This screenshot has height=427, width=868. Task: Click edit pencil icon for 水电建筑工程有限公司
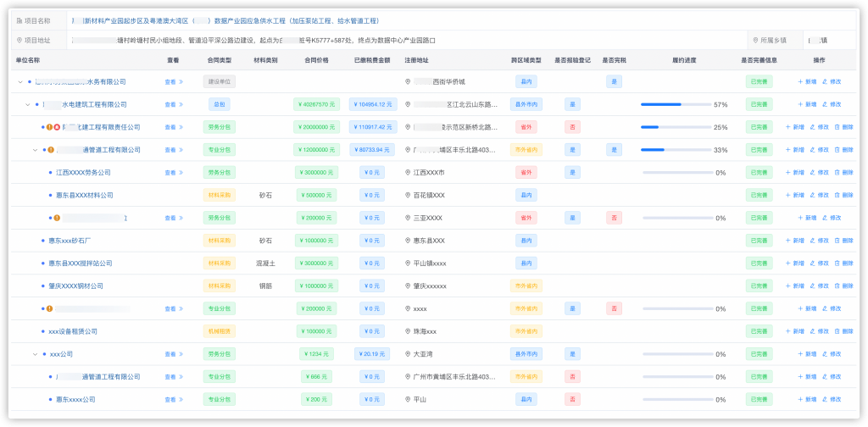(x=825, y=105)
